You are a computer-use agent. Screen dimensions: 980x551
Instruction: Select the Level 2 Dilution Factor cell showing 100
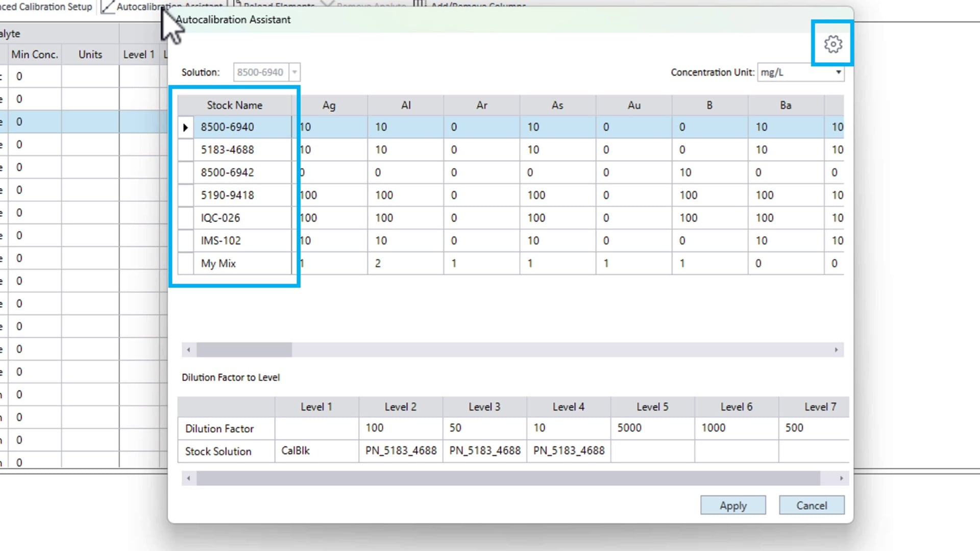[x=400, y=428]
